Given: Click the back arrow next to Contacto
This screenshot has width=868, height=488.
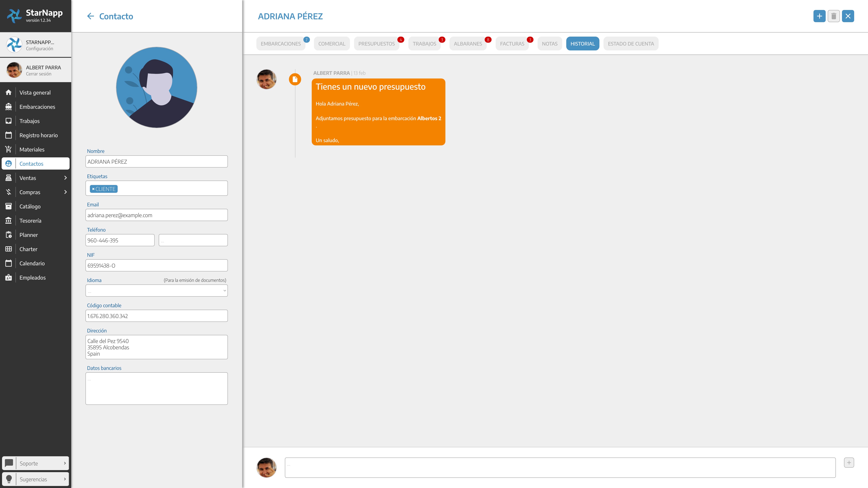Looking at the screenshot, I should pyautogui.click(x=90, y=16).
